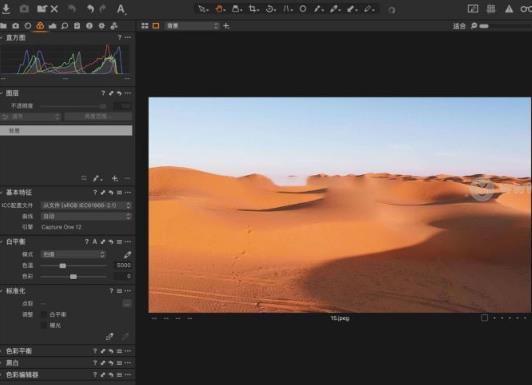Image resolution: width=532 pixels, height=385 pixels.
Task: Click the Apply adjustments arrow icon in toolbar
Action: (368, 9)
